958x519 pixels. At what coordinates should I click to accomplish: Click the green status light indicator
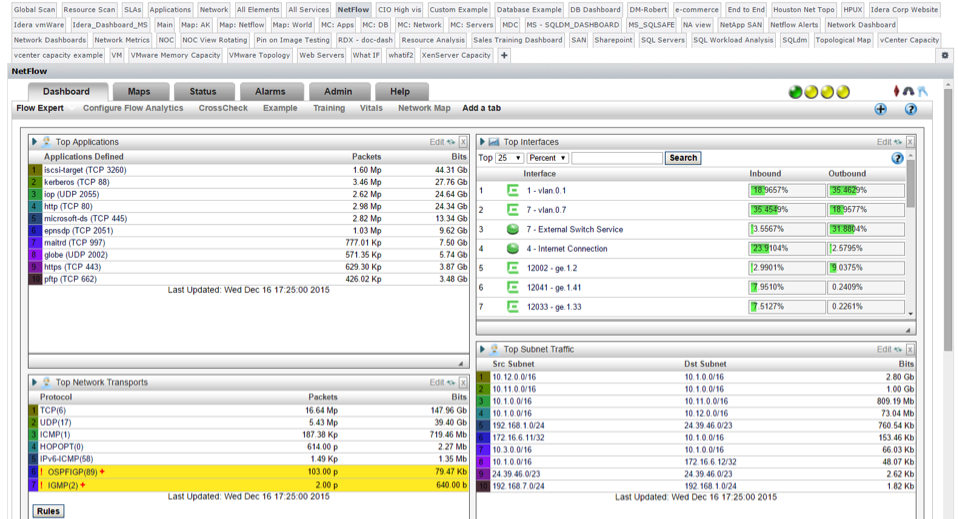(x=795, y=92)
